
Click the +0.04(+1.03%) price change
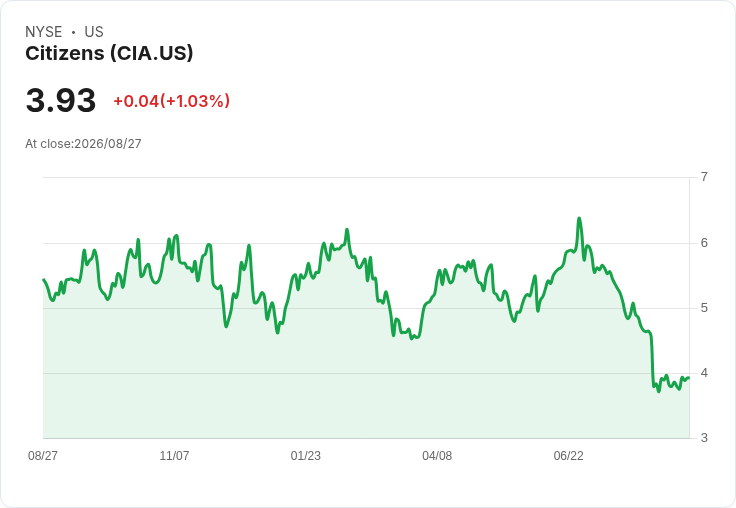point(171,101)
